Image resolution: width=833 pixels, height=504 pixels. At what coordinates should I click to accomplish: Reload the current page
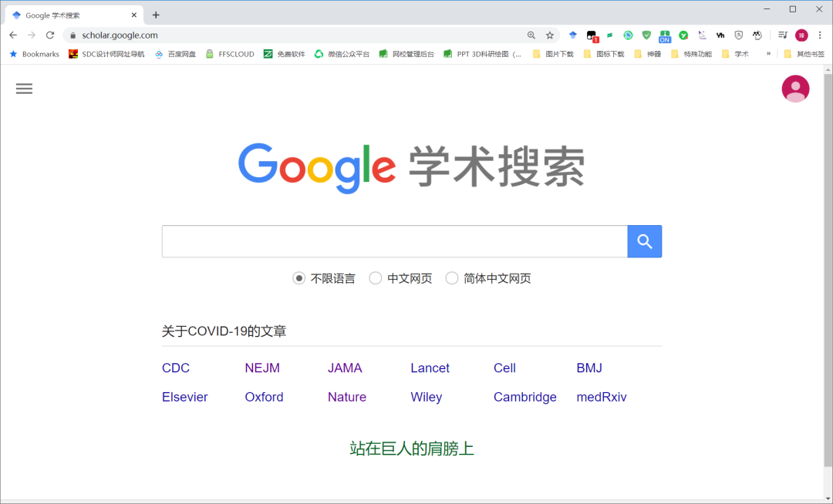(x=50, y=35)
